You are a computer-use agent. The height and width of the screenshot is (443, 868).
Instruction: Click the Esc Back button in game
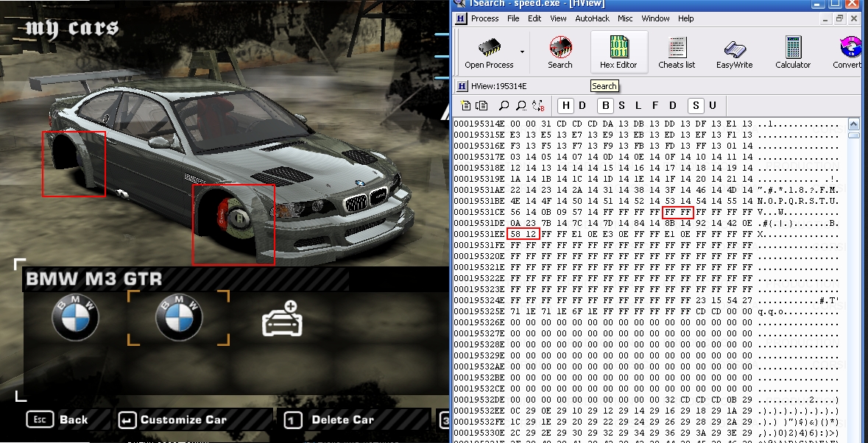point(57,419)
